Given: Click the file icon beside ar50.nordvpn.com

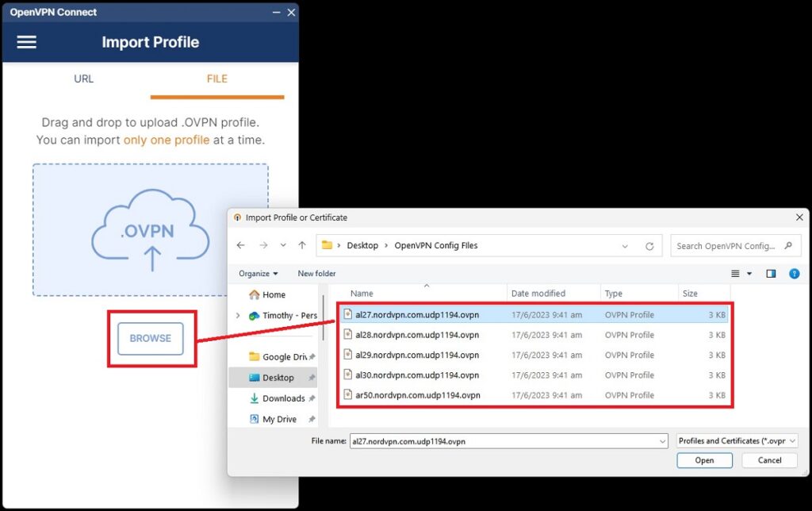Looking at the screenshot, I should click(348, 395).
